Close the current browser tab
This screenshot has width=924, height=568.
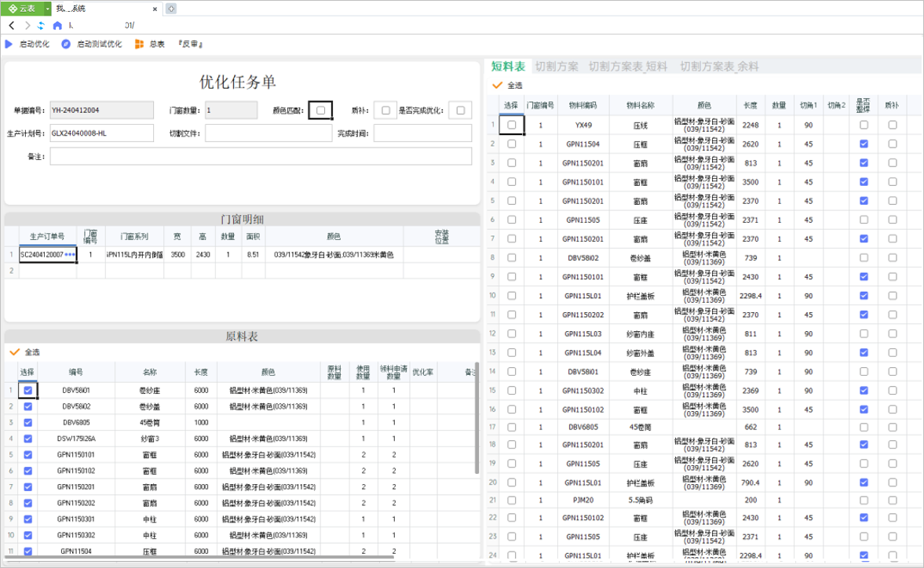pyautogui.click(x=155, y=9)
